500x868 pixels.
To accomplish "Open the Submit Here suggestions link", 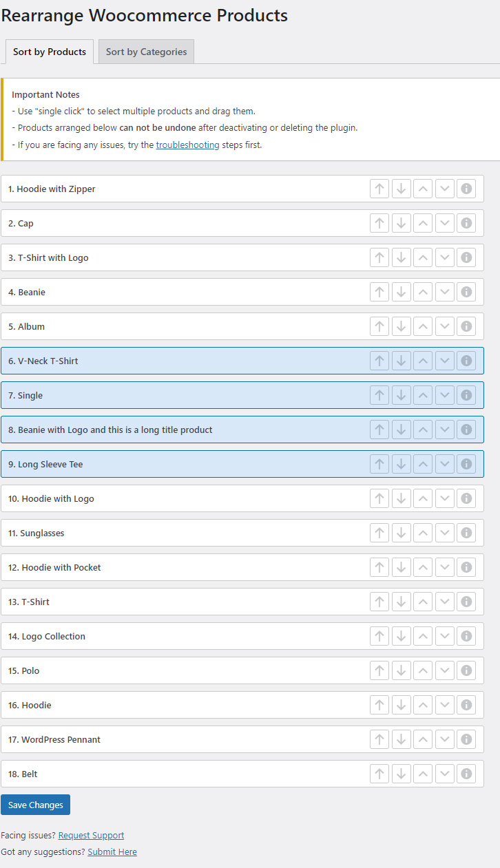I will point(112,851).
